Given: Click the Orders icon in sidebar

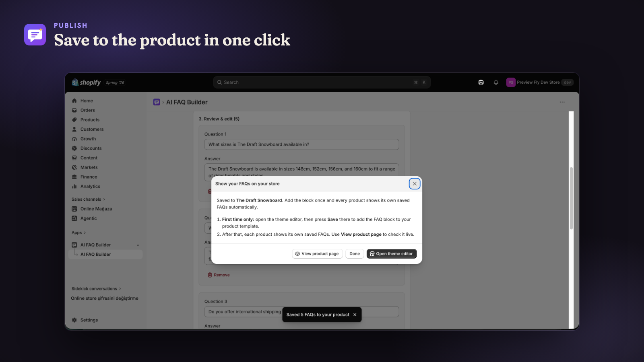Looking at the screenshot, I should tap(74, 110).
